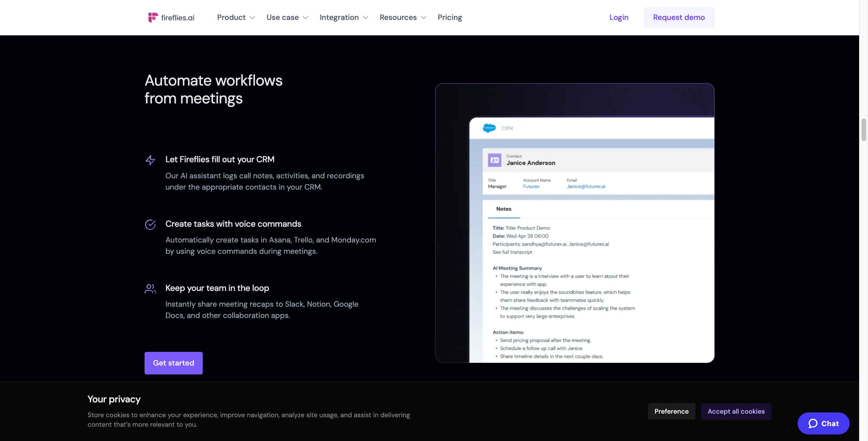Open the Product menu
The height and width of the screenshot is (441, 868).
[236, 17]
